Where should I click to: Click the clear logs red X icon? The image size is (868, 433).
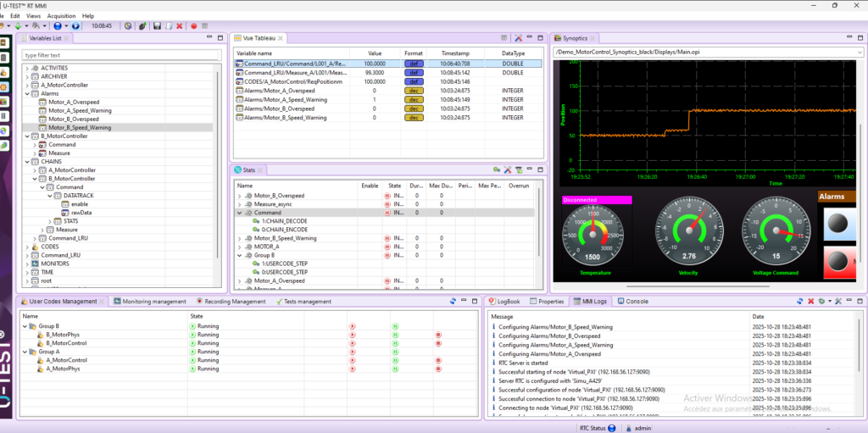click(811, 301)
